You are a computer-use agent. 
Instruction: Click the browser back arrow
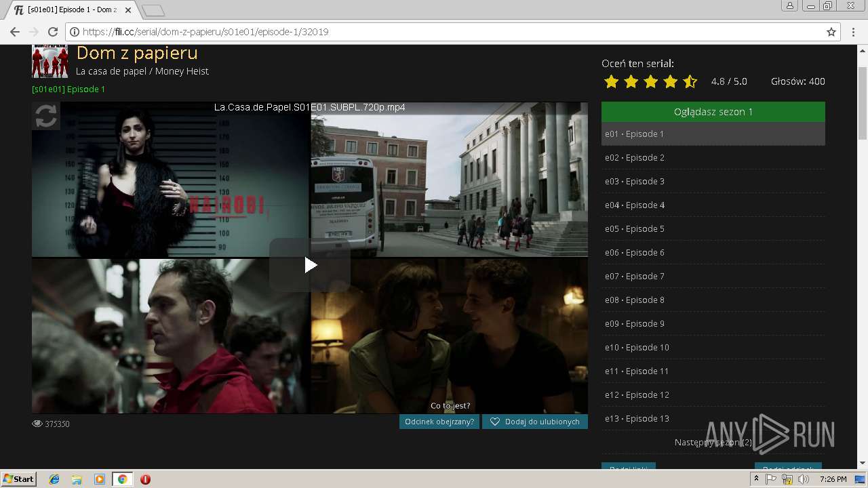click(x=14, y=32)
